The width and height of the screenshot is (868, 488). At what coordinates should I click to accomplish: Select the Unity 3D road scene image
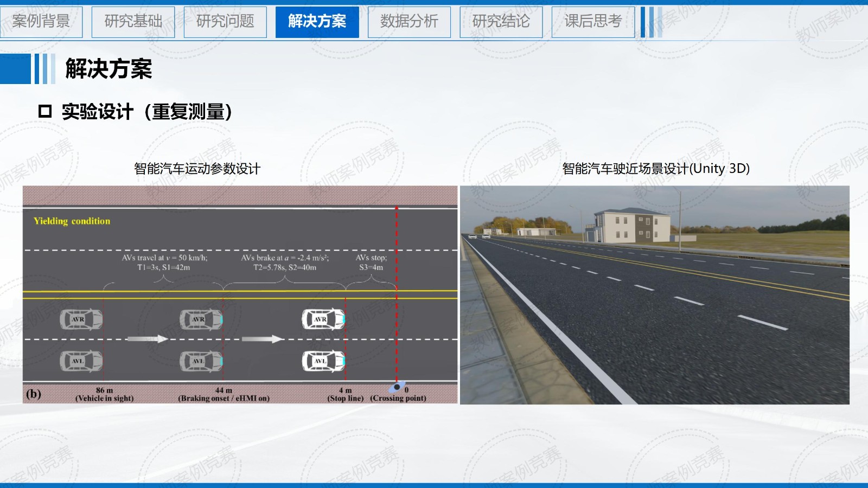[x=654, y=295]
